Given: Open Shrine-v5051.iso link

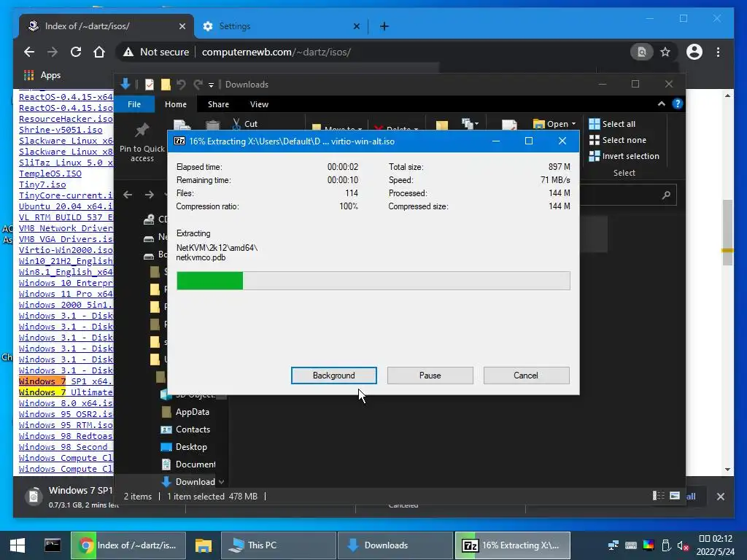Looking at the screenshot, I should tap(61, 130).
